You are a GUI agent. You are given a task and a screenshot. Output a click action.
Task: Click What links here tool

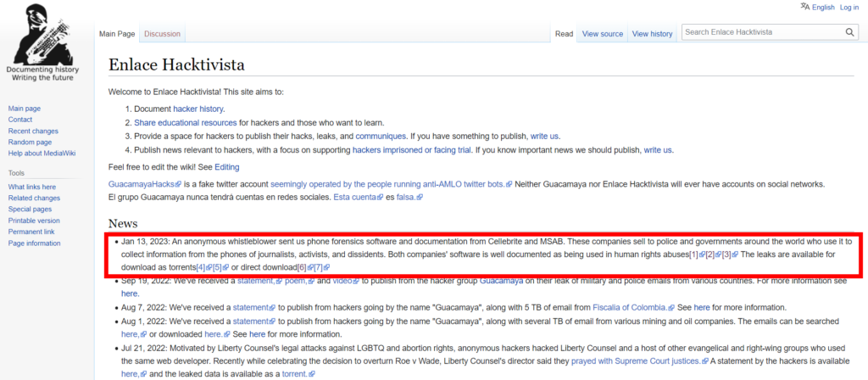point(31,187)
